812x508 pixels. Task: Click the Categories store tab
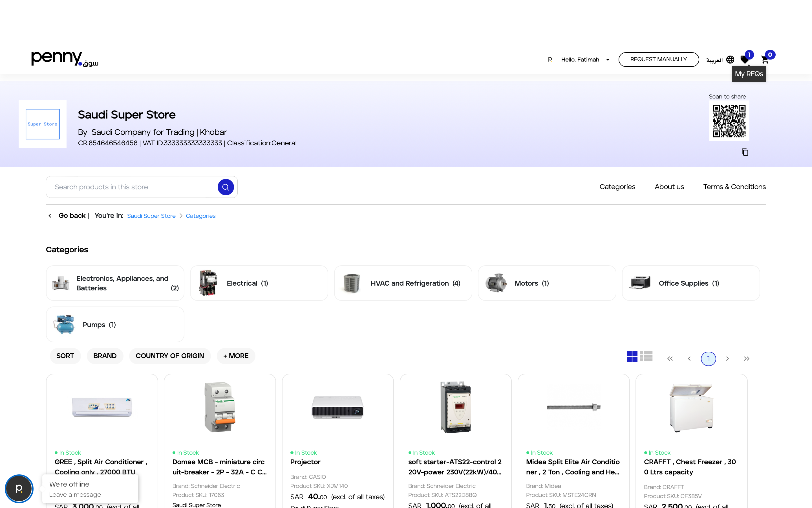[617, 187]
